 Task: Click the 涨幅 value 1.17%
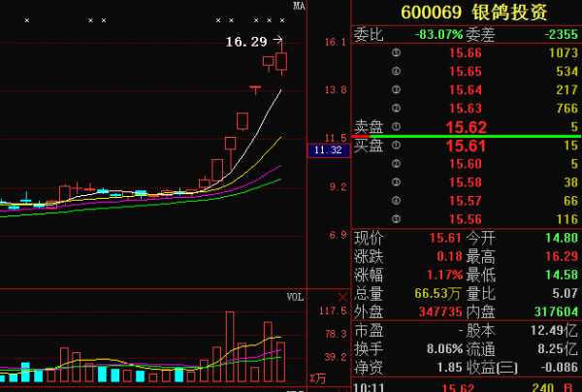click(444, 275)
